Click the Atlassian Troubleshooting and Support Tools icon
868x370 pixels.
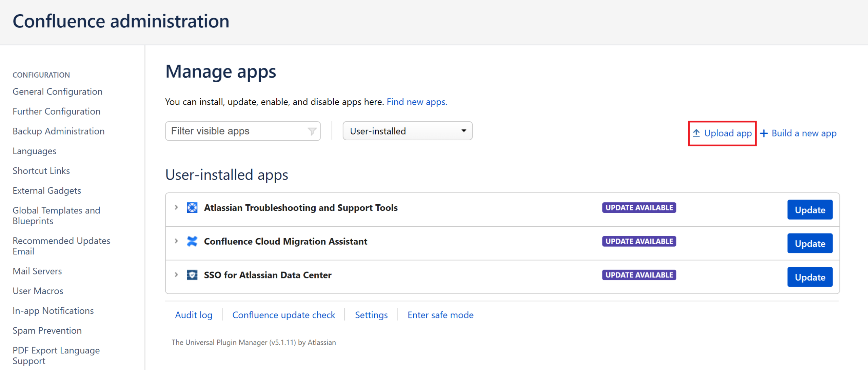coord(192,208)
